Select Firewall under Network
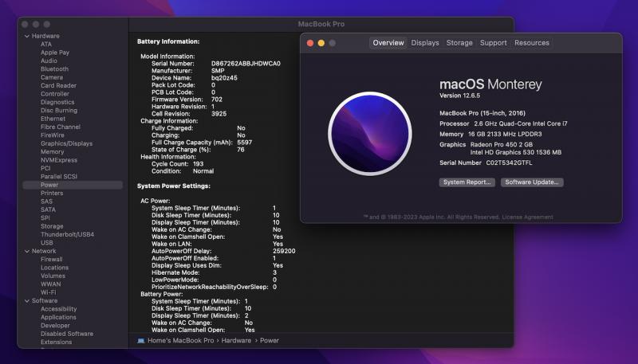Viewport: 638px width, 364px height. [52, 259]
